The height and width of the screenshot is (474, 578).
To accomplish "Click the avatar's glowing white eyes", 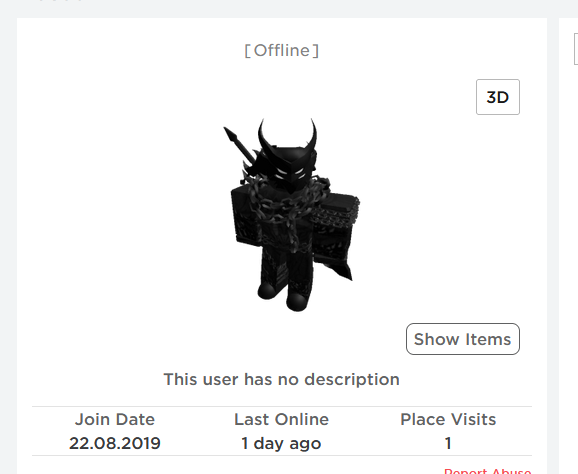I will tap(289, 173).
